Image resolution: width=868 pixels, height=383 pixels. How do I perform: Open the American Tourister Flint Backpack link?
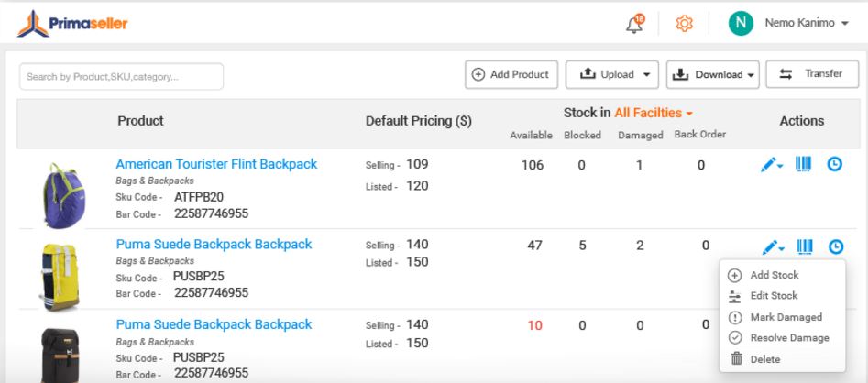tap(216, 164)
